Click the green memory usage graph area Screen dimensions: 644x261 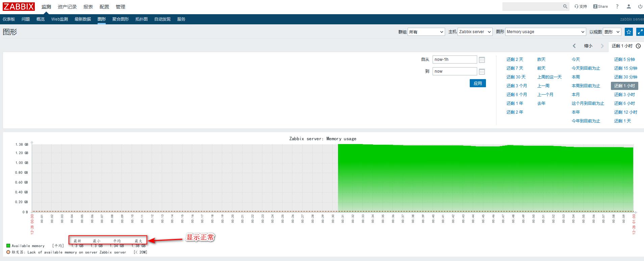pos(486,179)
